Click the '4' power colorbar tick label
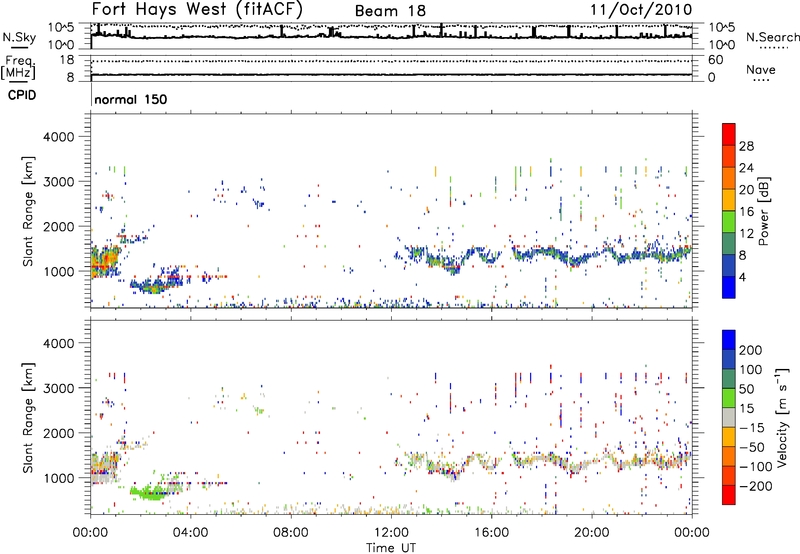The width and height of the screenshot is (800, 554). (742, 277)
